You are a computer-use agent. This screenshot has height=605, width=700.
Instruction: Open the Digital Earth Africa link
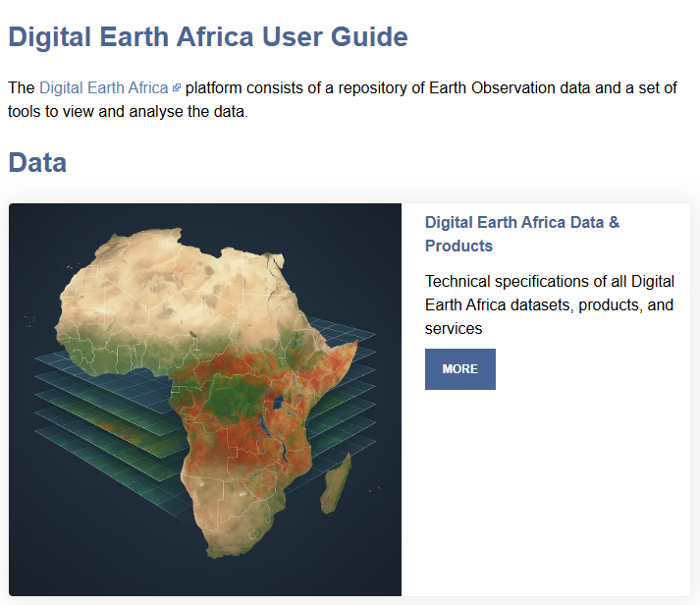(103, 88)
